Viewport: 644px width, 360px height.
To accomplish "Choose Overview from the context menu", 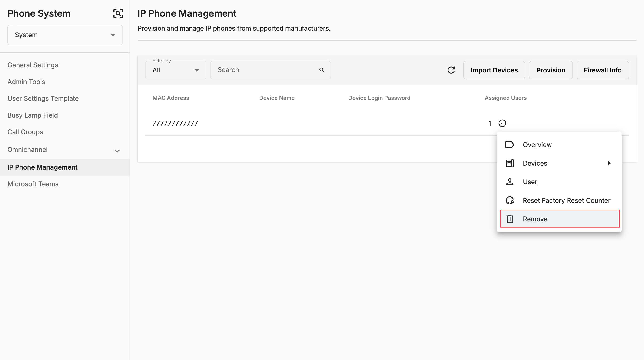I will click(560, 145).
